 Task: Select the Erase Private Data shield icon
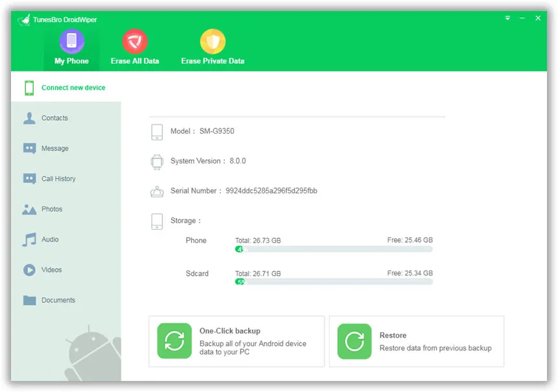pos(212,42)
